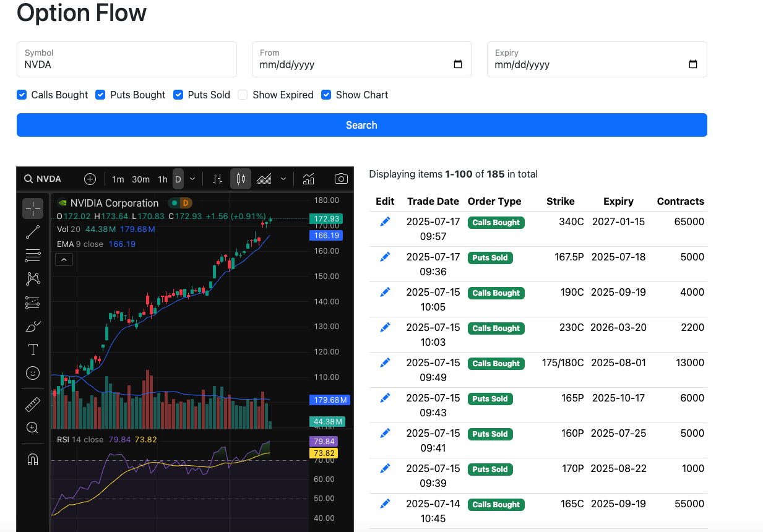
Task: Click the 172.93 price axis label
Action: [326, 218]
